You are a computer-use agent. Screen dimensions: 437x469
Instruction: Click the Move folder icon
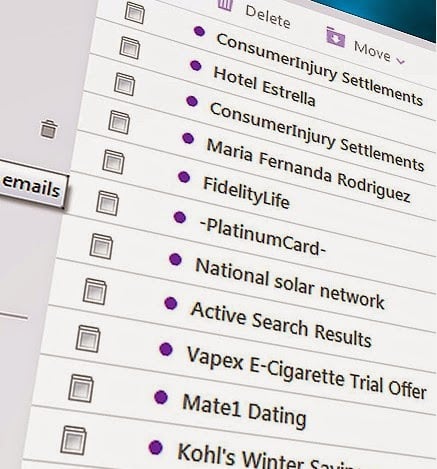[336, 37]
